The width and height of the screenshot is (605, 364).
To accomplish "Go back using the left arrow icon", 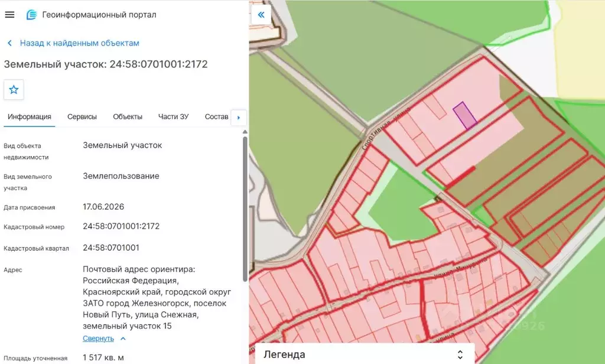I will pos(9,43).
